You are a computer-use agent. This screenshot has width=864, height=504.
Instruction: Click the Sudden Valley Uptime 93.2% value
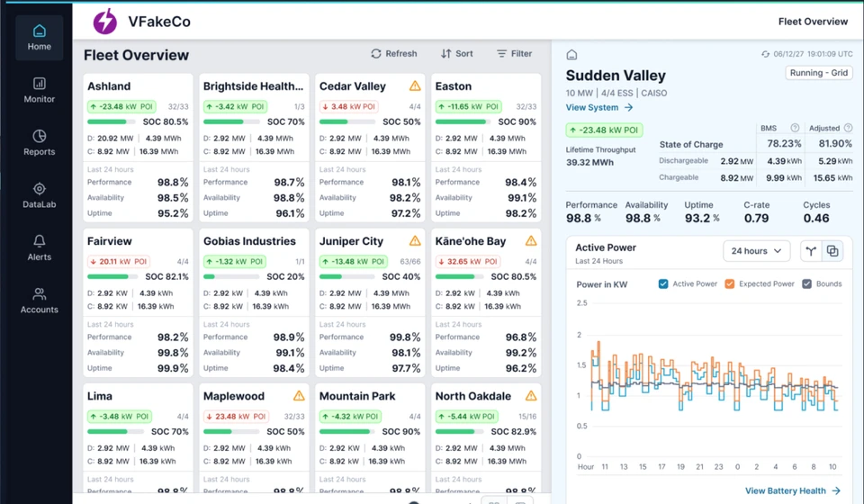pyautogui.click(x=702, y=218)
